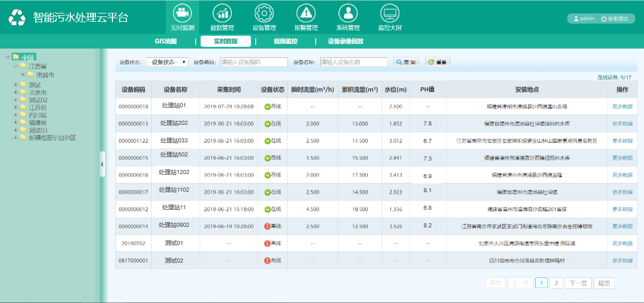Viewport: 644px width, 303px height.
Task: Open the 设备管理 gear icon module
Action: coord(264,13)
